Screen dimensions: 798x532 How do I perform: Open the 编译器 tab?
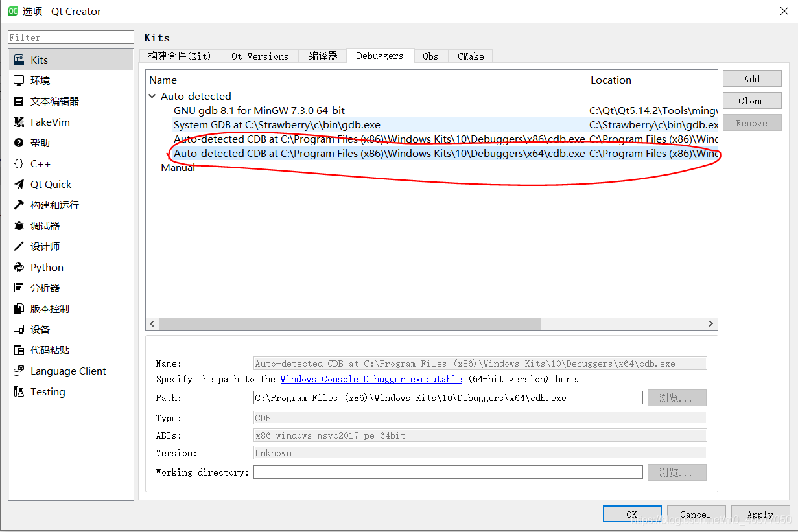[323, 56]
